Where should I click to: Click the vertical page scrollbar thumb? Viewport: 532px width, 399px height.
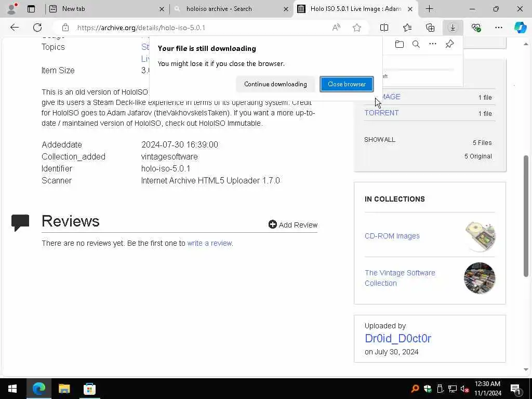click(526, 216)
